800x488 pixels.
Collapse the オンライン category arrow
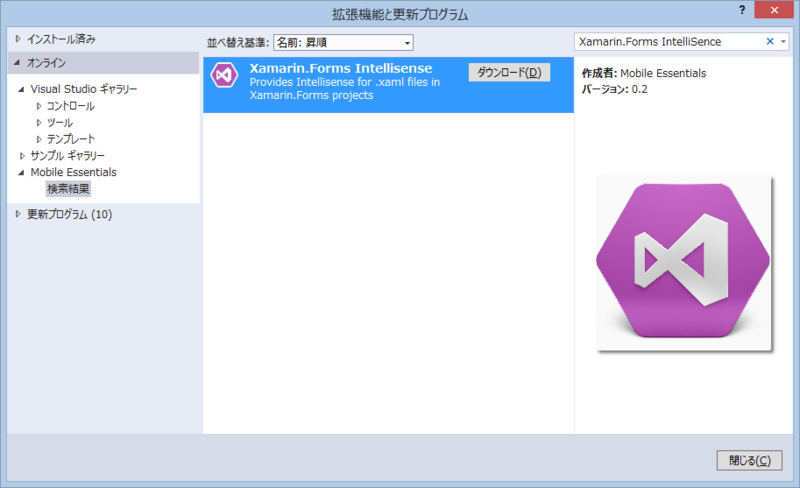17,63
